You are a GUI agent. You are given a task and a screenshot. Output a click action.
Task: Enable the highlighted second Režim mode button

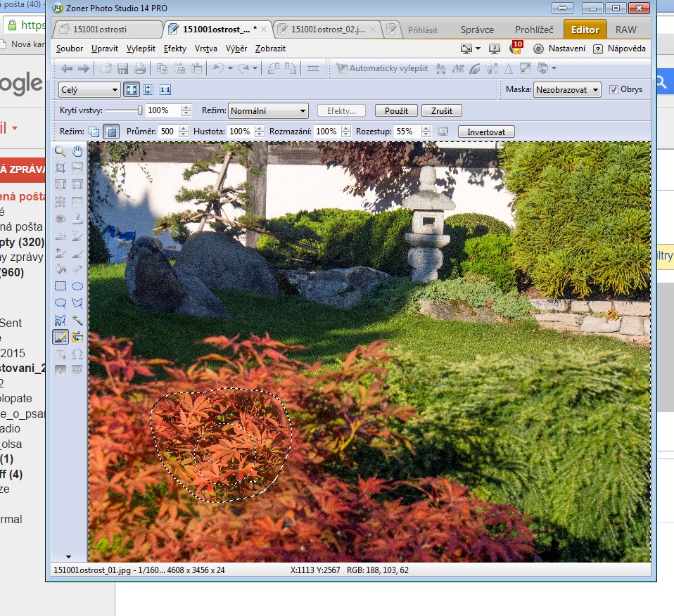pyautogui.click(x=110, y=131)
